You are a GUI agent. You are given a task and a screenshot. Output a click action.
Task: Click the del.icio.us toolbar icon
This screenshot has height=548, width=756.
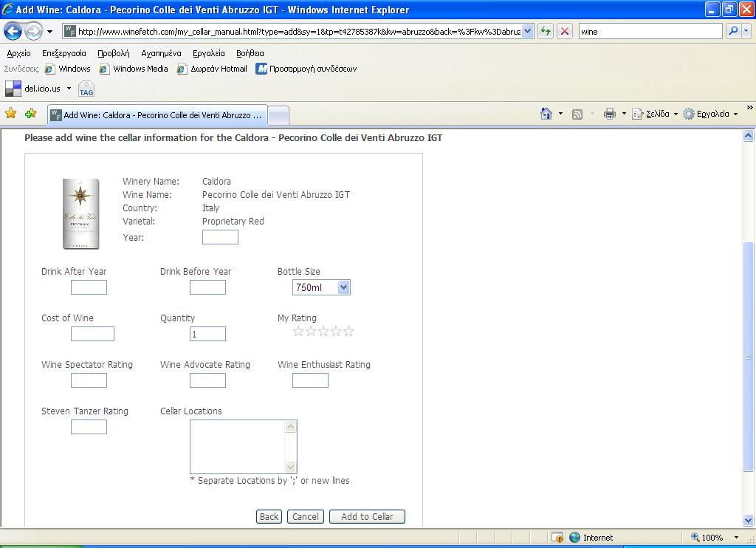(13, 89)
